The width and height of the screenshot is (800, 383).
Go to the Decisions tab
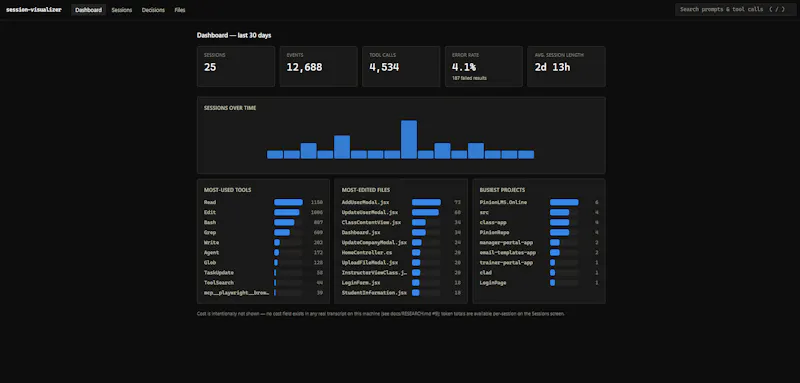[153, 10]
